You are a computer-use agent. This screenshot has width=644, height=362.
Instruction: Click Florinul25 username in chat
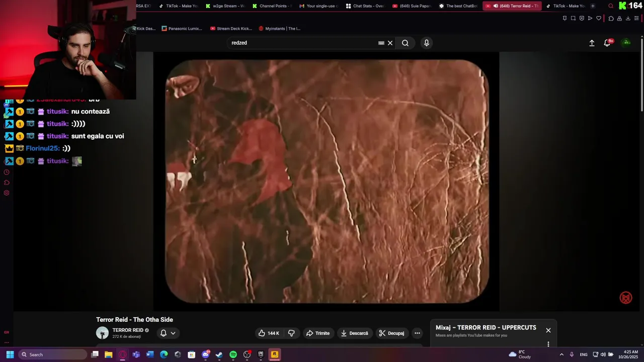[42, 148]
